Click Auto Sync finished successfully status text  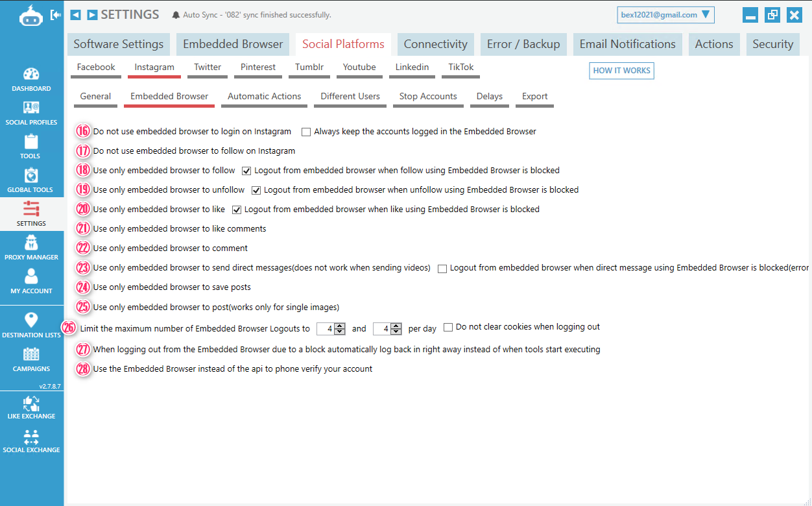point(257,15)
